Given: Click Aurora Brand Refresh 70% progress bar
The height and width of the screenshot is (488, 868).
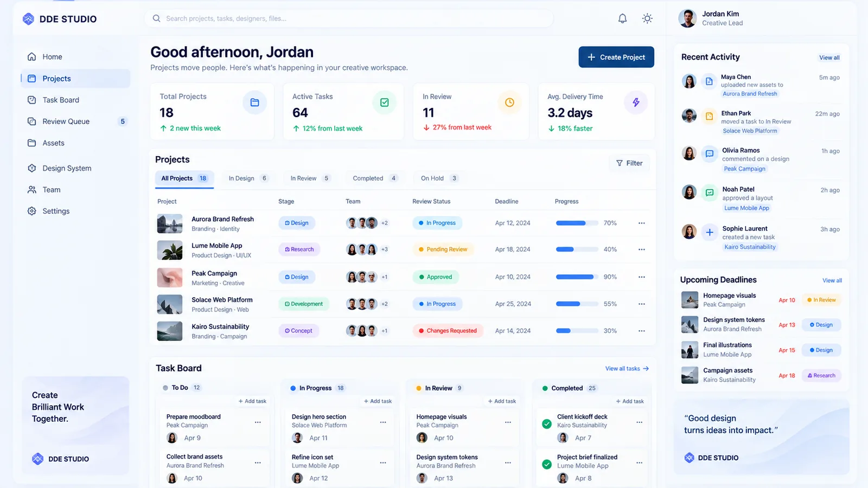Looking at the screenshot, I should coord(576,223).
